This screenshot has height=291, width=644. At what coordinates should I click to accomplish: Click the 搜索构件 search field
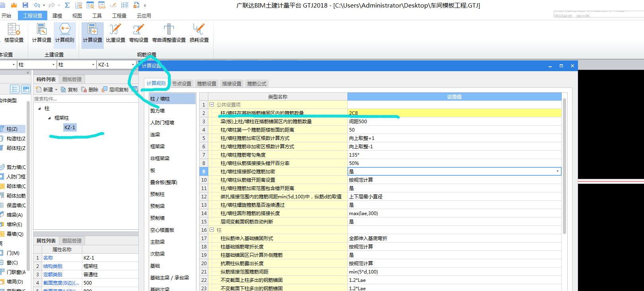(85, 99)
